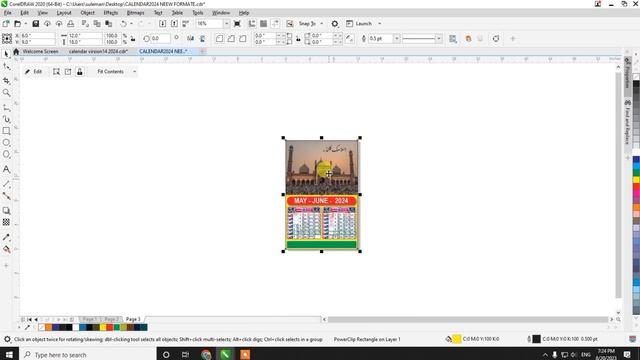Click Edit PowerClip button

click(x=33, y=72)
